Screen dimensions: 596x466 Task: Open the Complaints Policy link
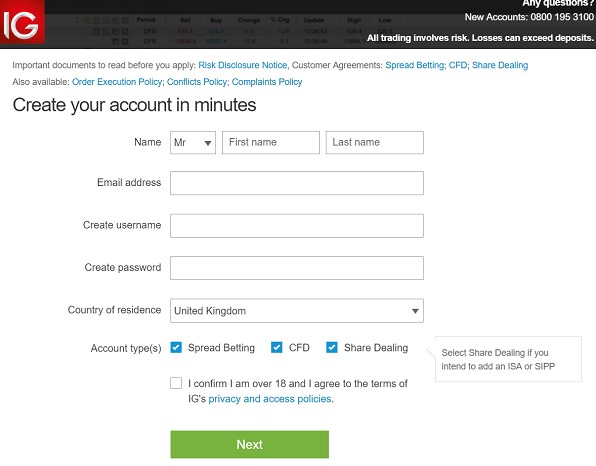(267, 82)
